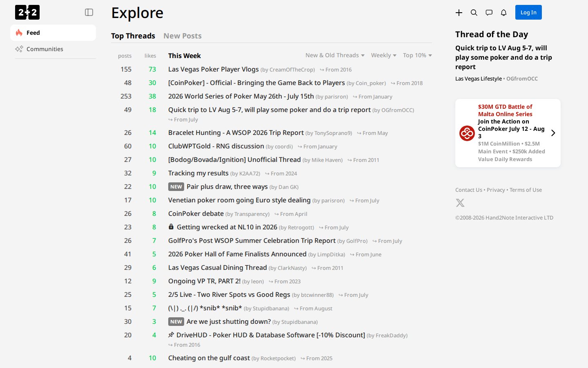This screenshot has height=368, width=588.
Task: Click the 73 likes count for Vlogs
Action: pos(152,69)
